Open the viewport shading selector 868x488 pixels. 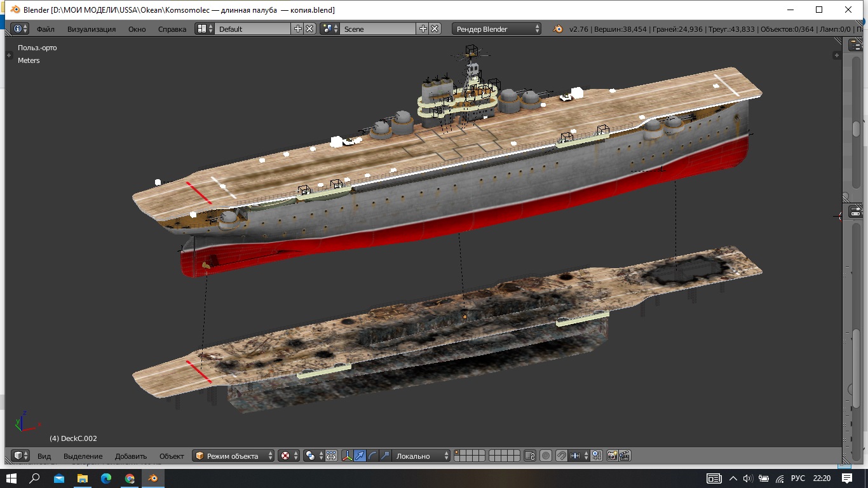point(288,456)
